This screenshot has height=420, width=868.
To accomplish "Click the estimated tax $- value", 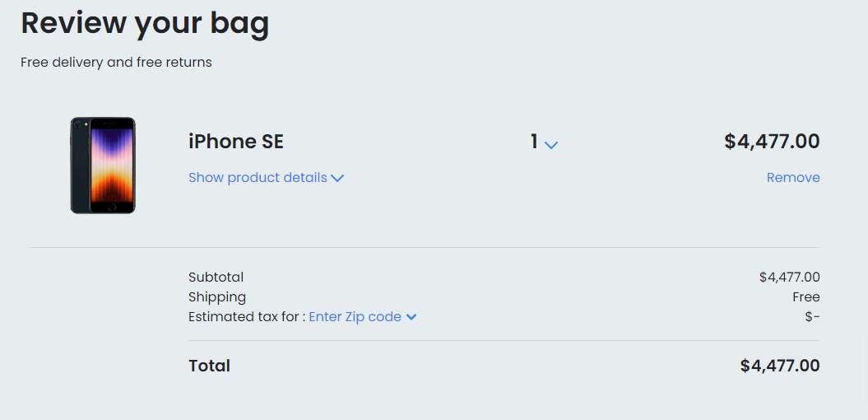I will pyautogui.click(x=812, y=317).
